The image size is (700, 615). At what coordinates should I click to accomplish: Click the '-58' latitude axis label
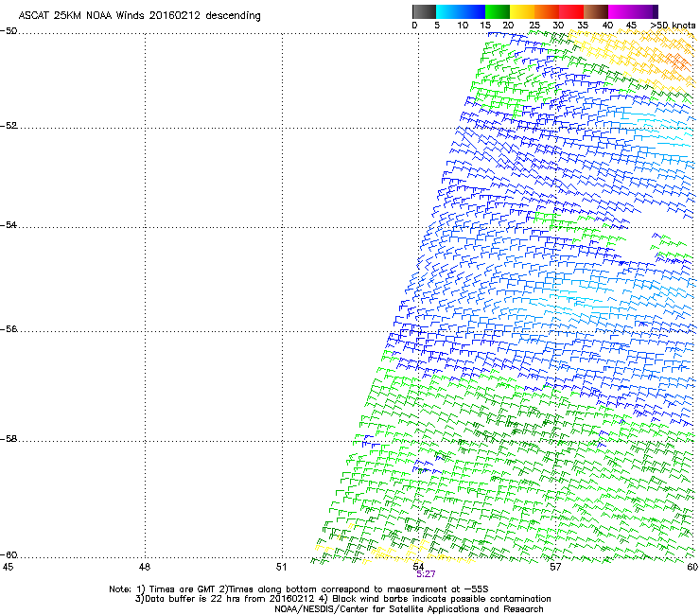click(x=9, y=439)
